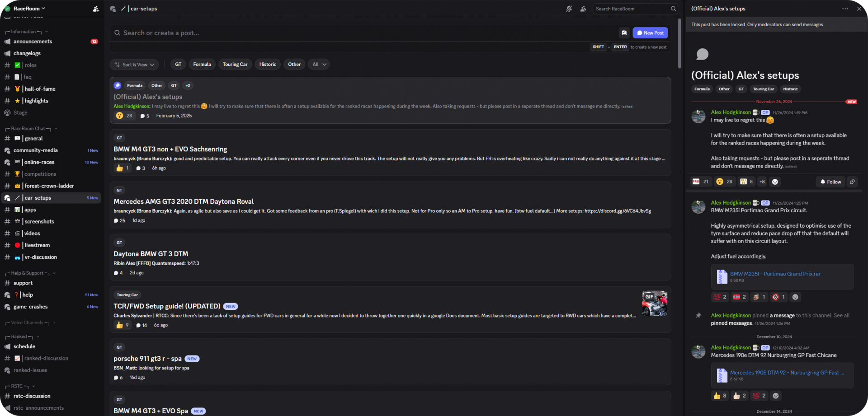Filter posts by Historic tag
Image resolution: width=868 pixels, height=416 pixels.
[268, 65]
